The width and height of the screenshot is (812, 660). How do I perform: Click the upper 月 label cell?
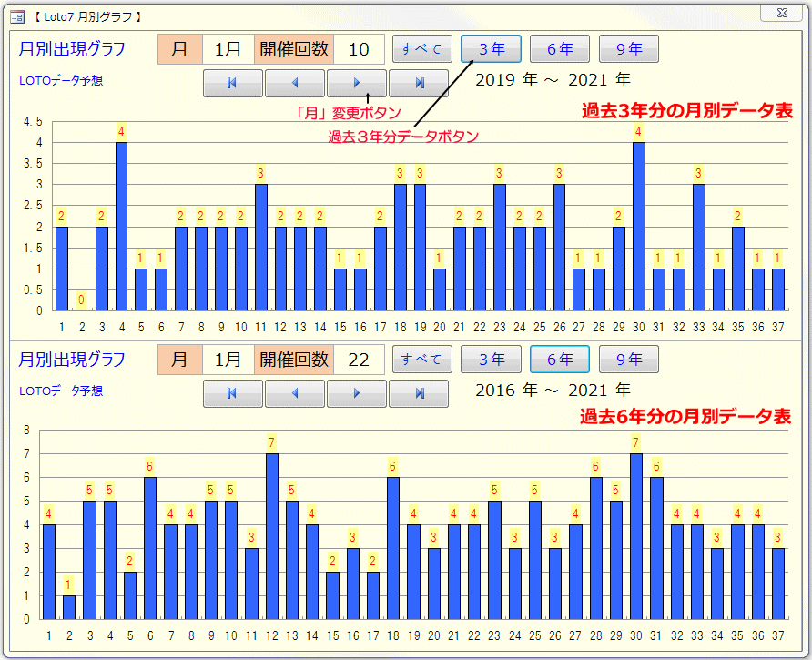[179, 49]
